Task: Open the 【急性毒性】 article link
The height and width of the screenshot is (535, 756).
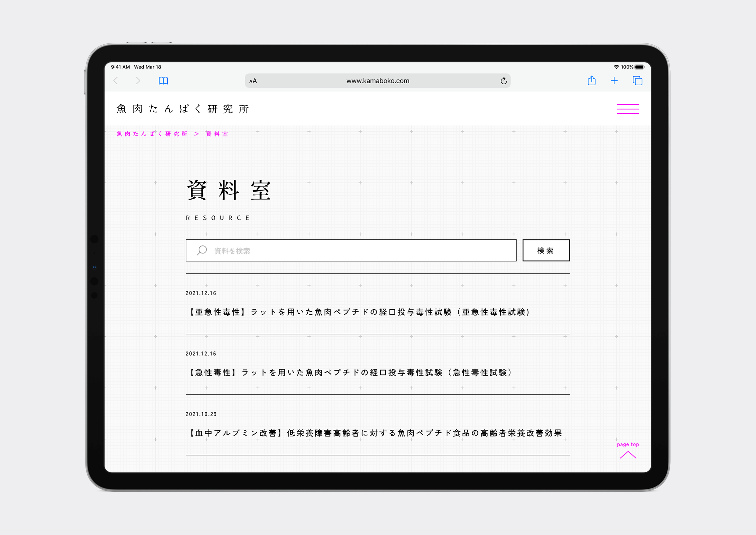Action: pyautogui.click(x=350, y=372)
